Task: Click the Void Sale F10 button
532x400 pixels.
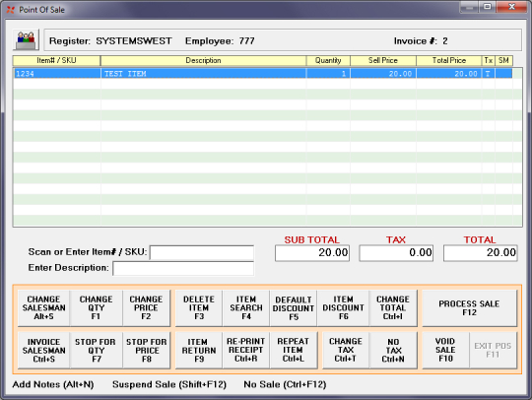Action: coord(445,350)
